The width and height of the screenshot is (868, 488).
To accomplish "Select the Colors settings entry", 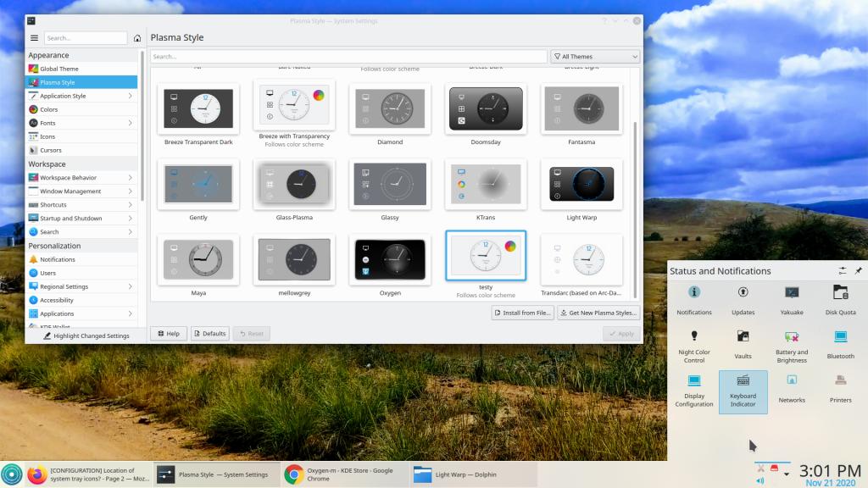I will [x=81, y=109].
